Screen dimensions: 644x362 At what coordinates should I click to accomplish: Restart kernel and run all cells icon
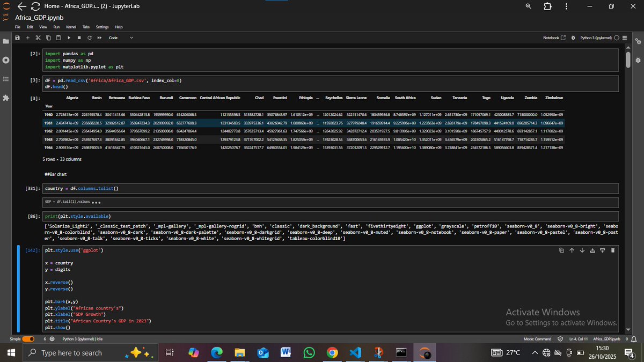(99, 38)
